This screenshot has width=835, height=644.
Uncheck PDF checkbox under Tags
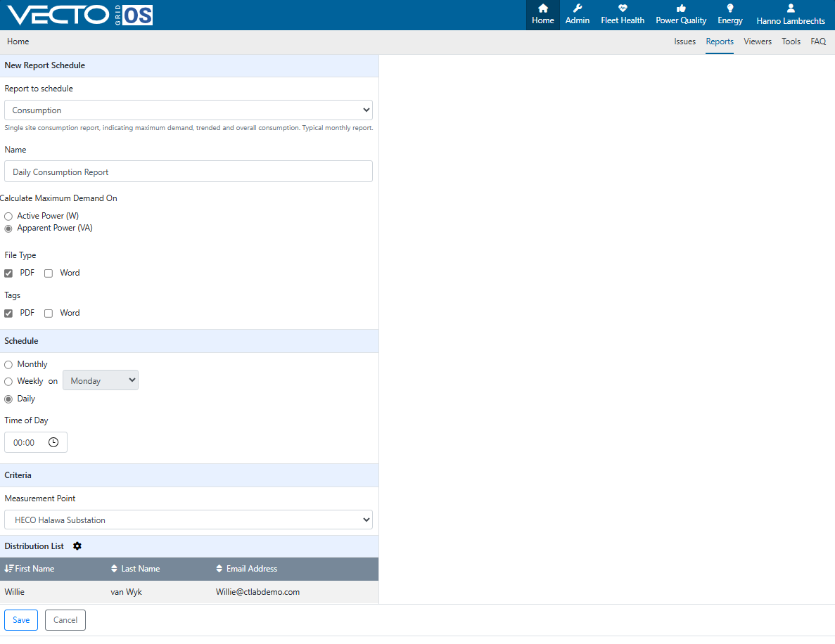(8, 314)
